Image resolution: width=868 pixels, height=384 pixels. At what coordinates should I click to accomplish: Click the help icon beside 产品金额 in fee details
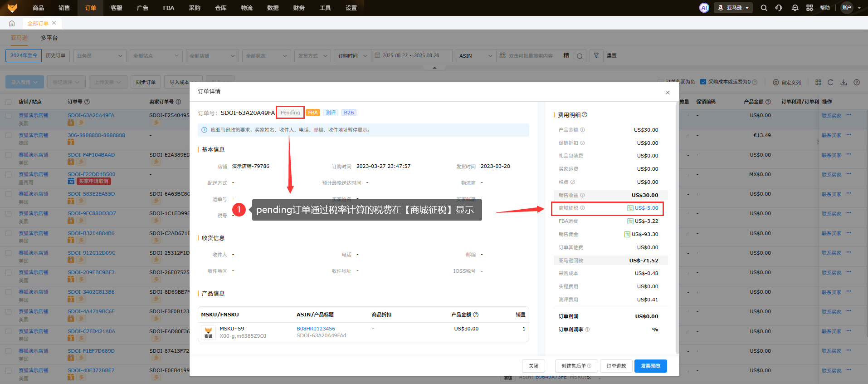(582, 130)
